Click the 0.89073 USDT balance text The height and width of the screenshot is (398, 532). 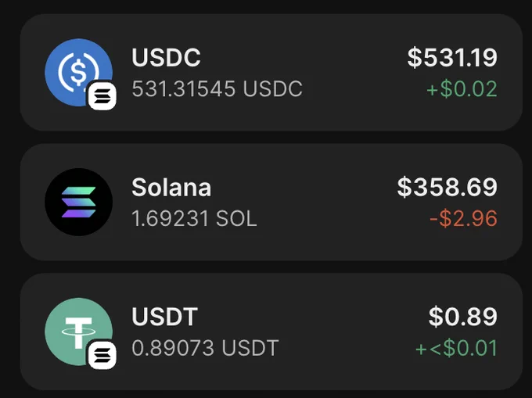point(205,348)
